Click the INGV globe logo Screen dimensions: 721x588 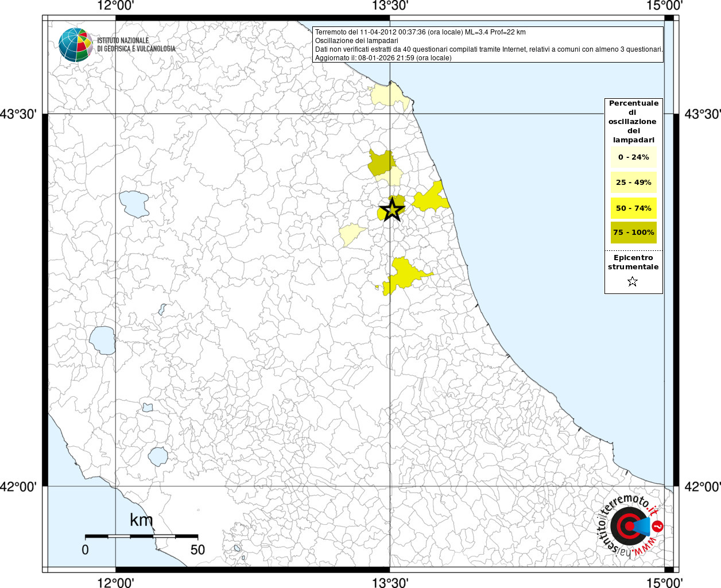tap(75, 44)
